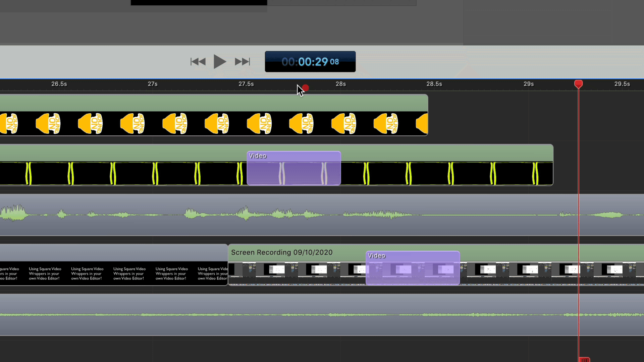Click the 27s mark on timeline ruler
This screenshot has width=644, height=362.
(153, 84)
